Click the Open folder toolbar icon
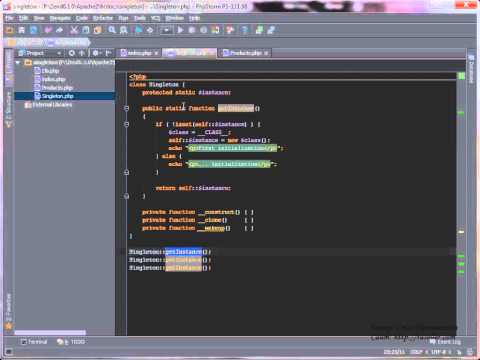Viewport: 480px width, 360px height. pos(10,30)
